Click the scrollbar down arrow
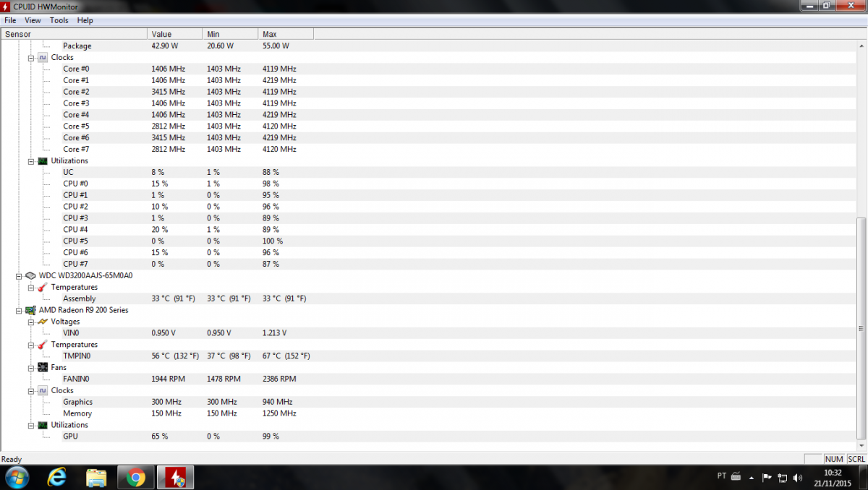 tap(861, 447)
